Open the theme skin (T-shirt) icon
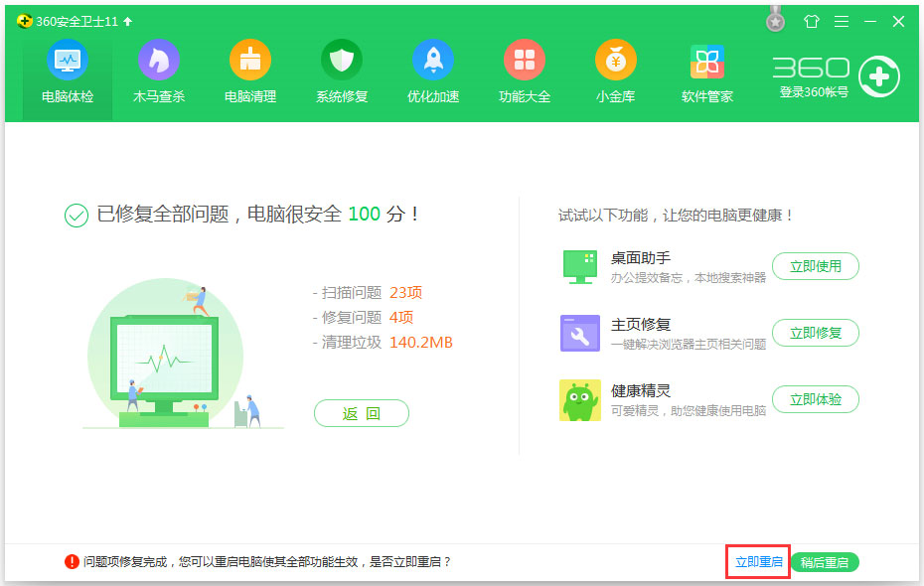The image size is (924, 586). 810,20
